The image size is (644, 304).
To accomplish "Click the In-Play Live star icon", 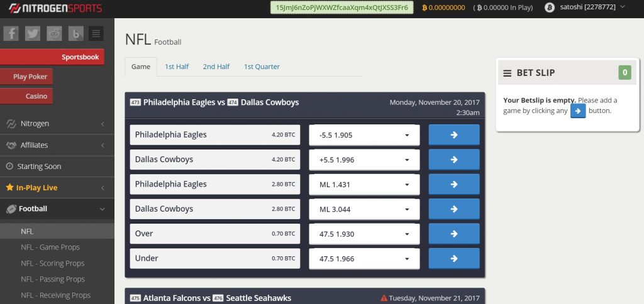I will coord(10,187).
